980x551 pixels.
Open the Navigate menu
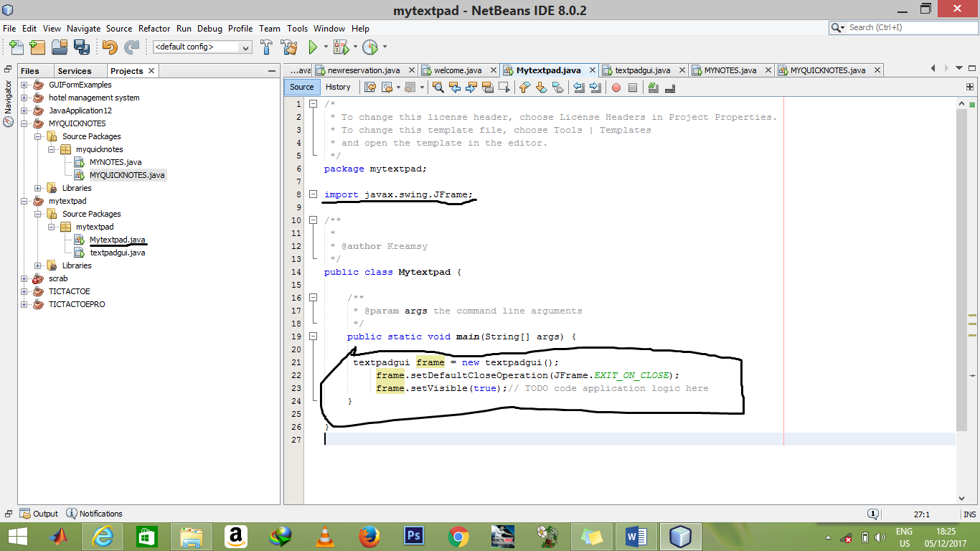pyautogui.click(x=84, y=29)
